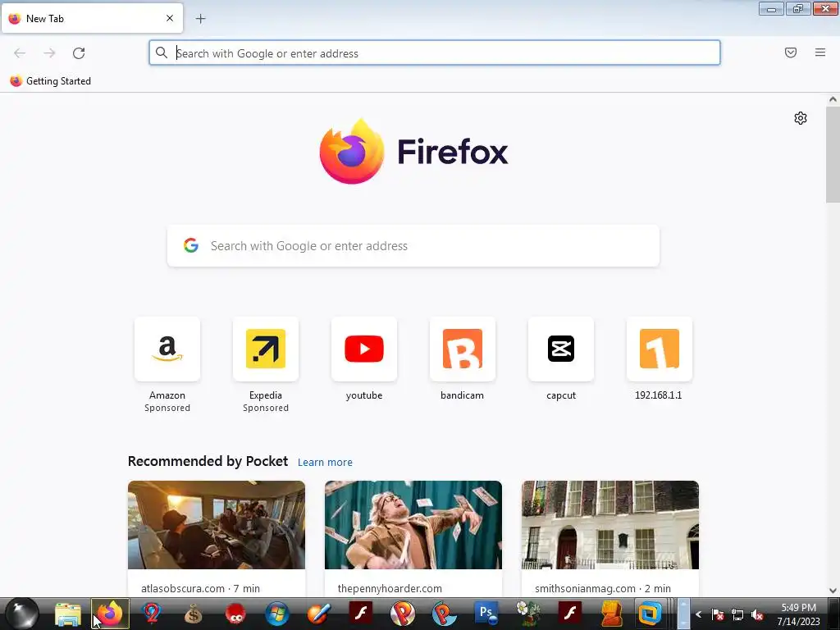Click the Firefox taskbar button
Image resolution: width=840 pixels, height=630 pixels.
coord(110,614)
